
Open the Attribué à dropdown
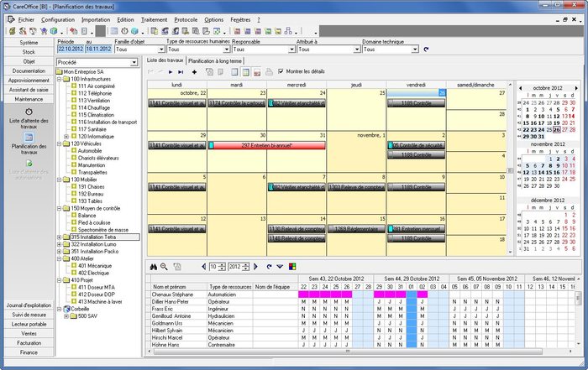(357, 50)
